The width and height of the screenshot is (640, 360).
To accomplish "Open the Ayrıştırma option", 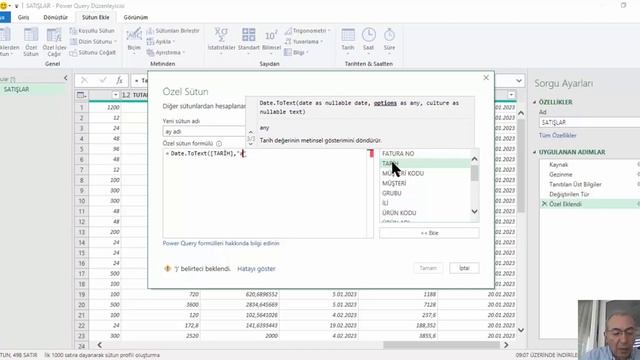I will [166, 53].
